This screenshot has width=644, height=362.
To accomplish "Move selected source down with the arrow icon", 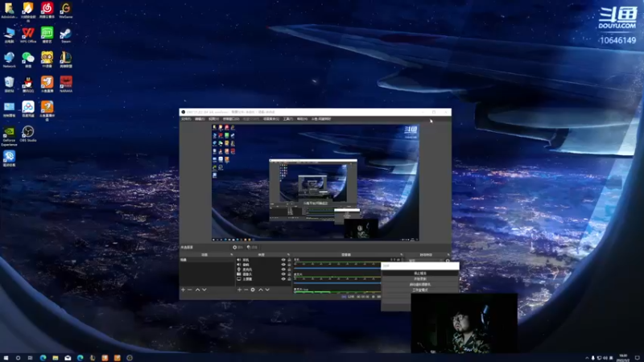I will tap(267, 290).
